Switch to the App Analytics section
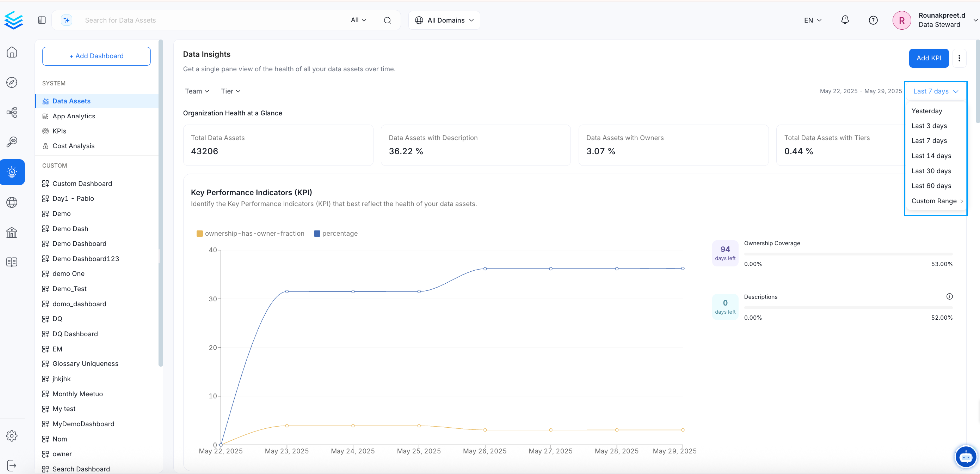 [73, 116]
